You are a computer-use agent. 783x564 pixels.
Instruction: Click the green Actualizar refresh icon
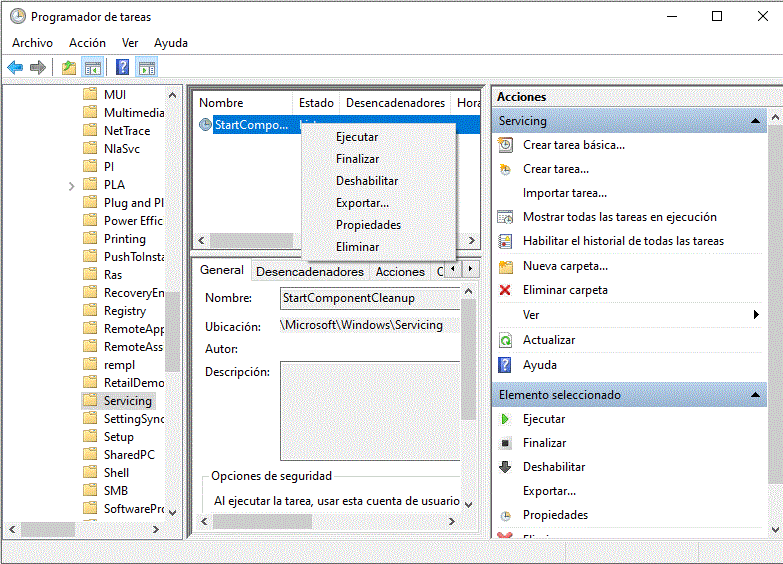[506, 340]
